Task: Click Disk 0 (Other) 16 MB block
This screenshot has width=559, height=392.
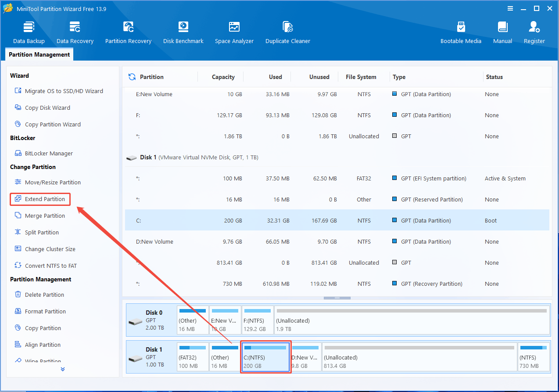Action: point(193,320)
